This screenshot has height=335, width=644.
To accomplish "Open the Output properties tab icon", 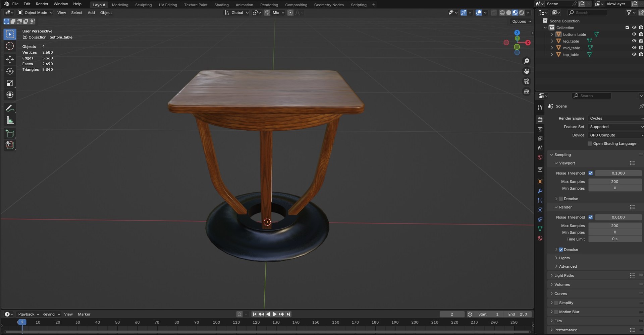I will point(540,129).
